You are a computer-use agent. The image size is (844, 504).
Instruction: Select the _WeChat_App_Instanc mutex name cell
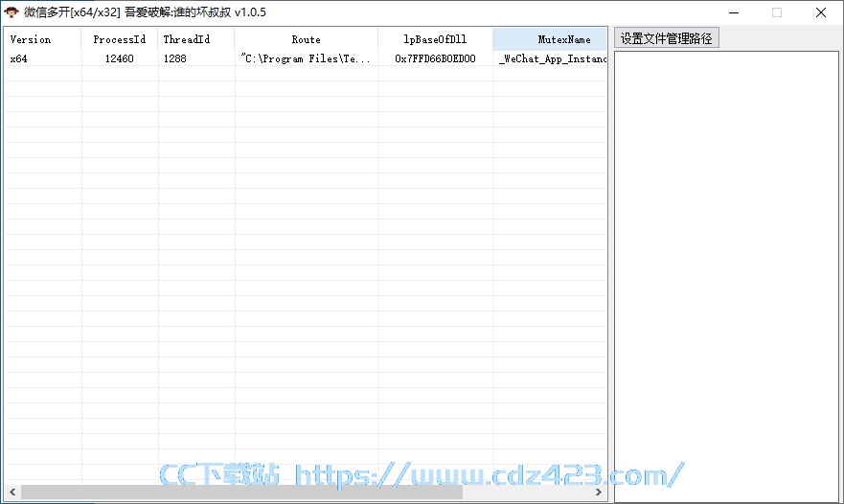[x=552, y=58]
